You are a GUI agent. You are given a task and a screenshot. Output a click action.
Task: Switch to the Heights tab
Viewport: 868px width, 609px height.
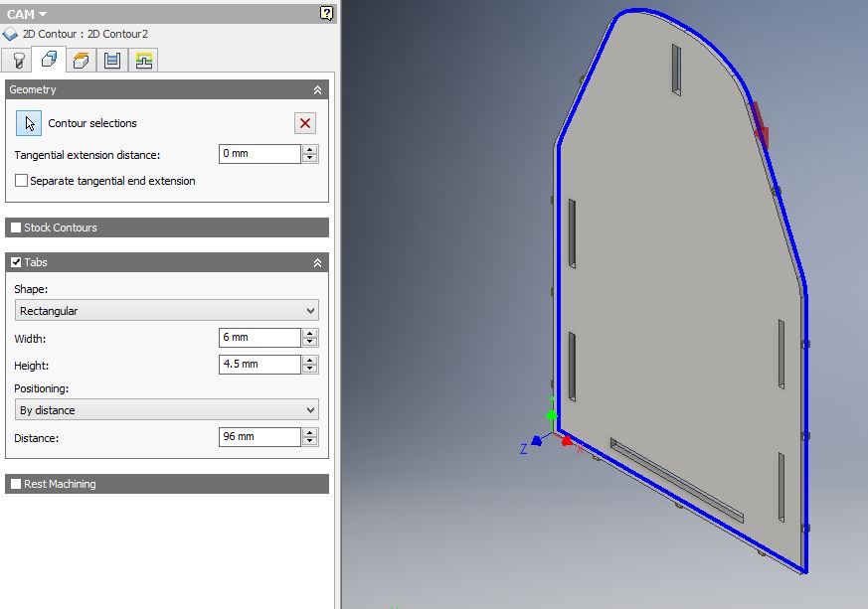pyautogui.click(x=82, y=60)
